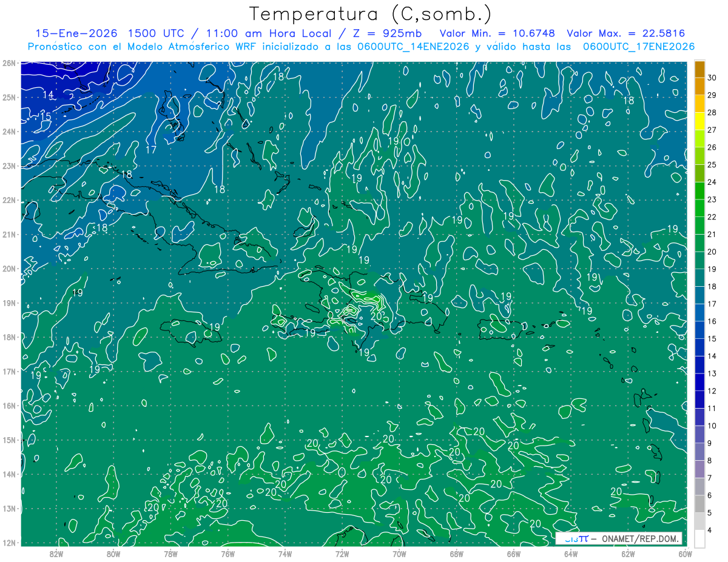Screen dimensions: 728x562
Task: Select the yellow swatch between 27 and 28
Action: pos(699,121)
